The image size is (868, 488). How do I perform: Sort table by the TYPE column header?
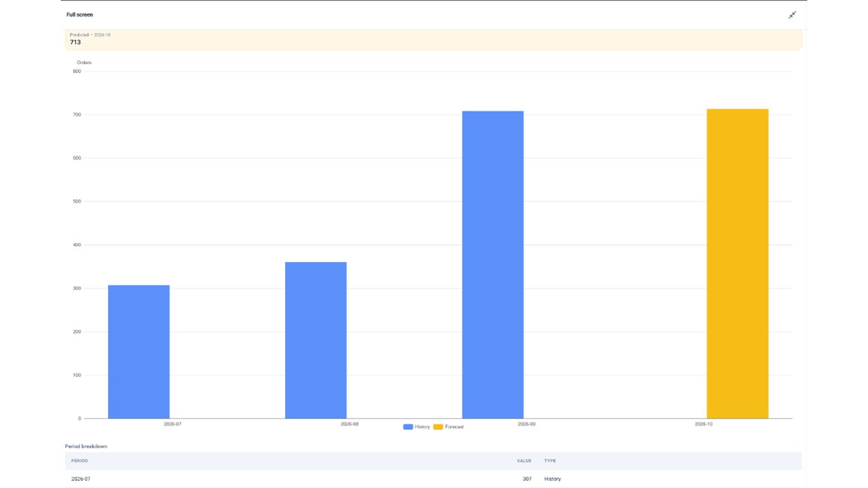[x=550, y=461]
